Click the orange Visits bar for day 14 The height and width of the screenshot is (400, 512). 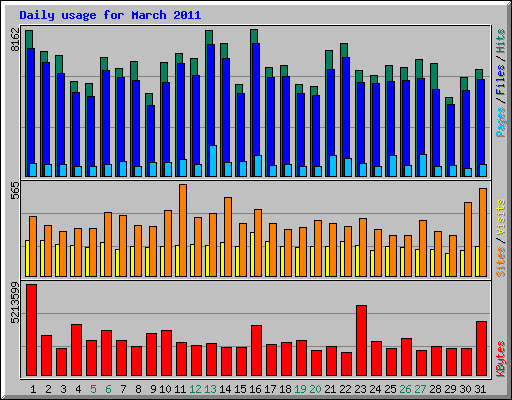point(228,237)
